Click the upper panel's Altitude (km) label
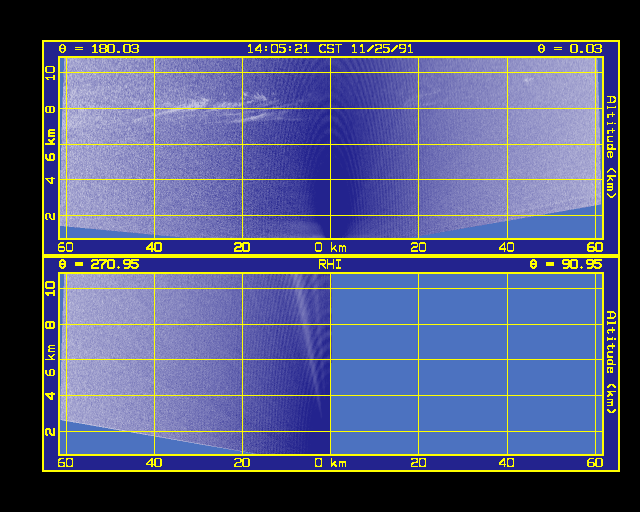The image size is (640, 512). tap(611, 147)
